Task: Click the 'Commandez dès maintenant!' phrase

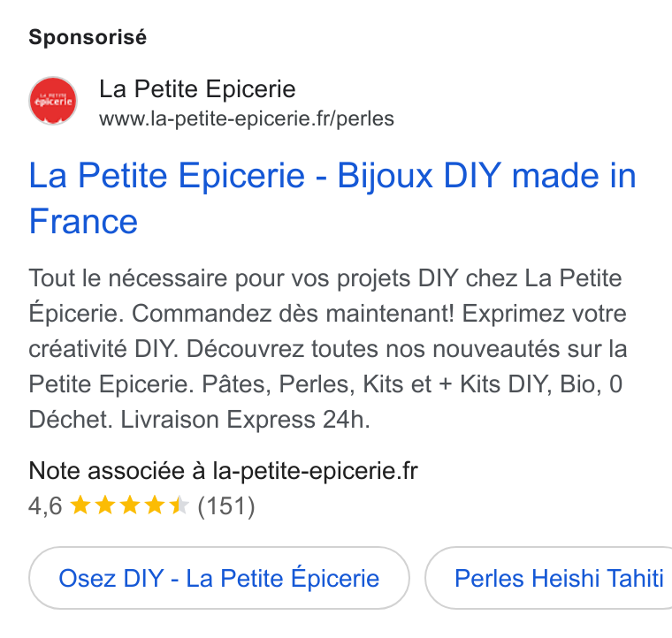Action: click(293, 314)
